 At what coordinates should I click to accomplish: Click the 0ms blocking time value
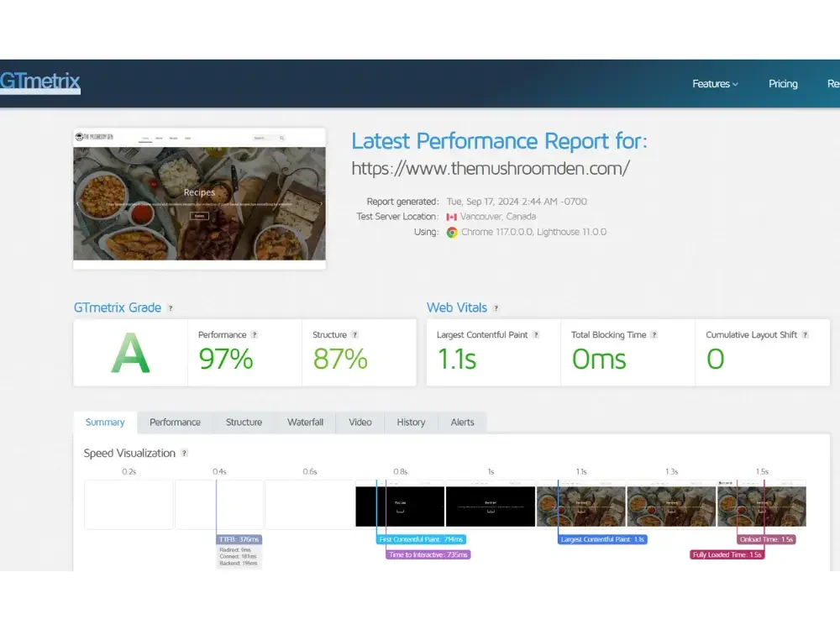coord(599,359)
